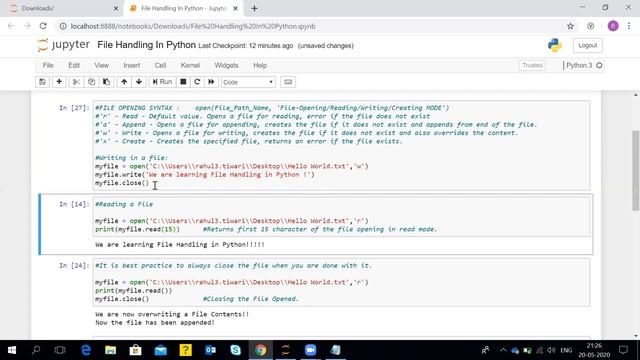Switch to Chrome on the taskbar
This screenshot has width=640, height=360.
point(260,350)
